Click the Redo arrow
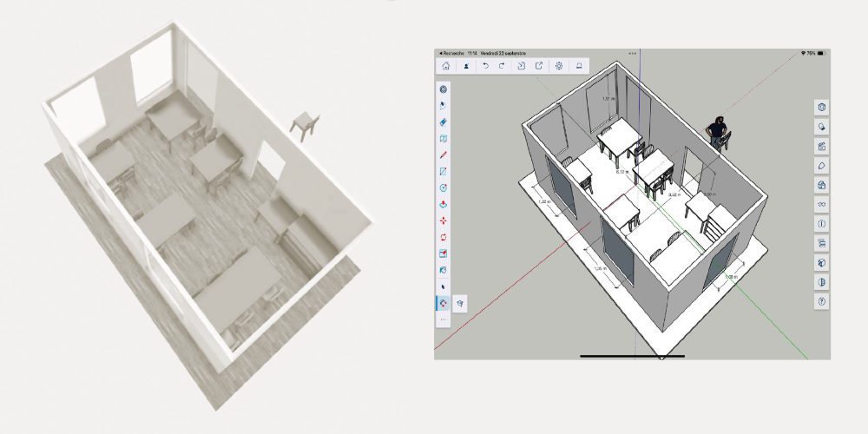The width and height of the screenshot is (868, 434). coord(502,66)
